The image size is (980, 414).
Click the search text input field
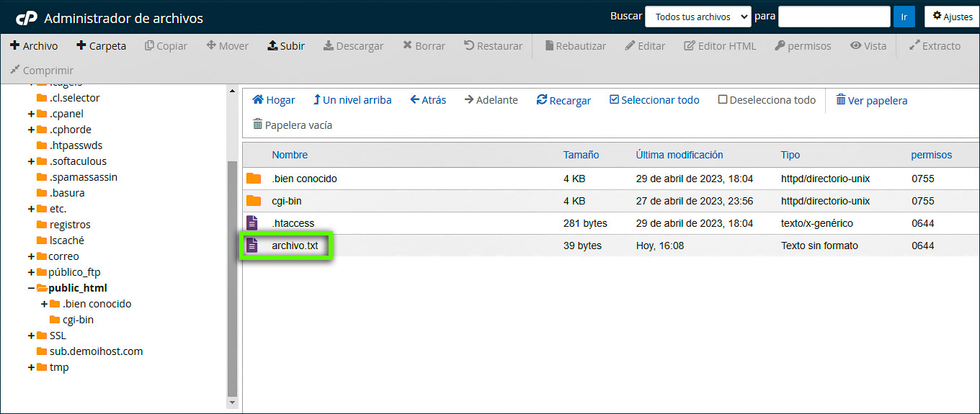pos(834,17)
